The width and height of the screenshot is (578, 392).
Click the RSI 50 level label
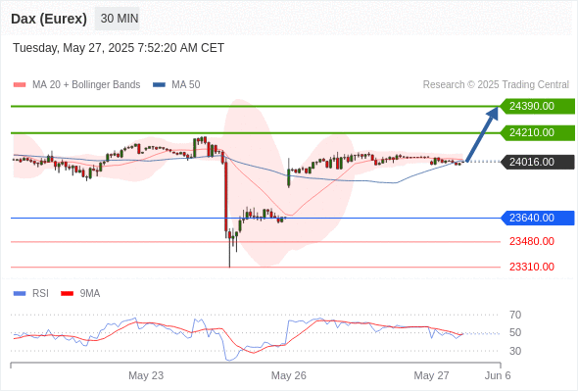pyautogui.click(x=515, y=332)
